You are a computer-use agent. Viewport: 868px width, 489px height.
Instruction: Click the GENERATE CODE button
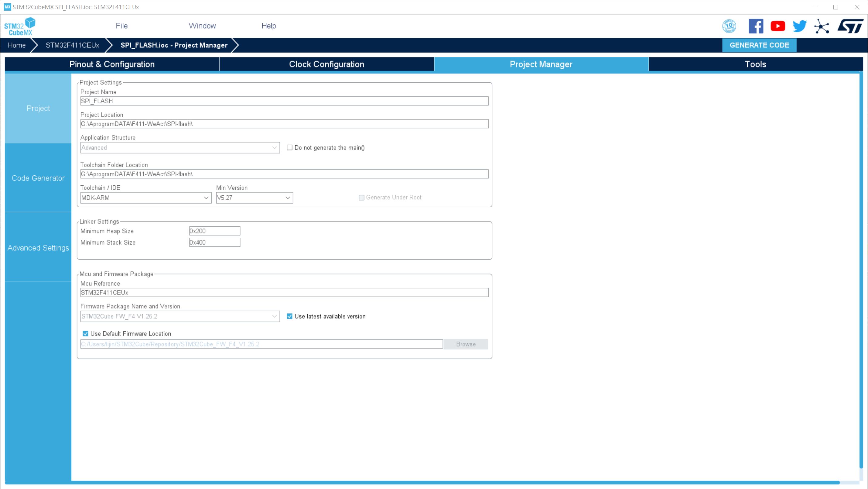[759, 45]
